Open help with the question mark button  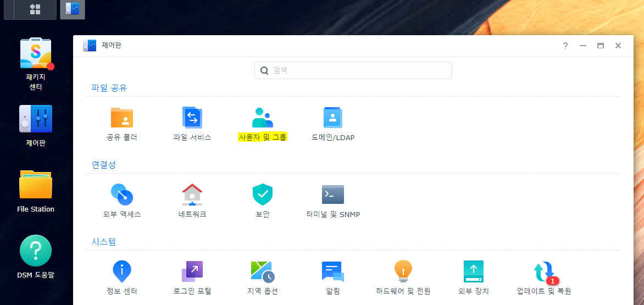pos(565,46)
